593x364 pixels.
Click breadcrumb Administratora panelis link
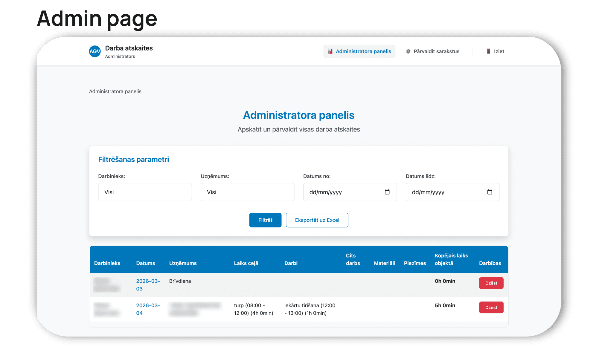[x=115, y=91]
